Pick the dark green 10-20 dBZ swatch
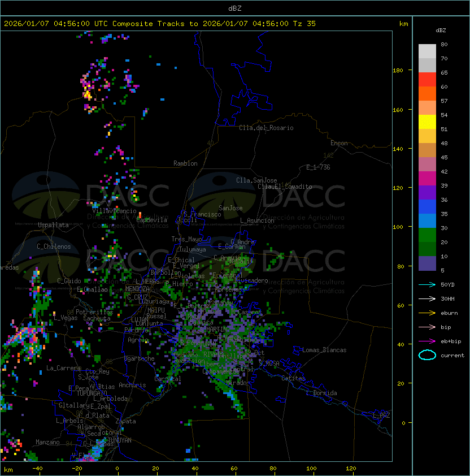This screenshot has height=476, width=470. pos(427,249)
